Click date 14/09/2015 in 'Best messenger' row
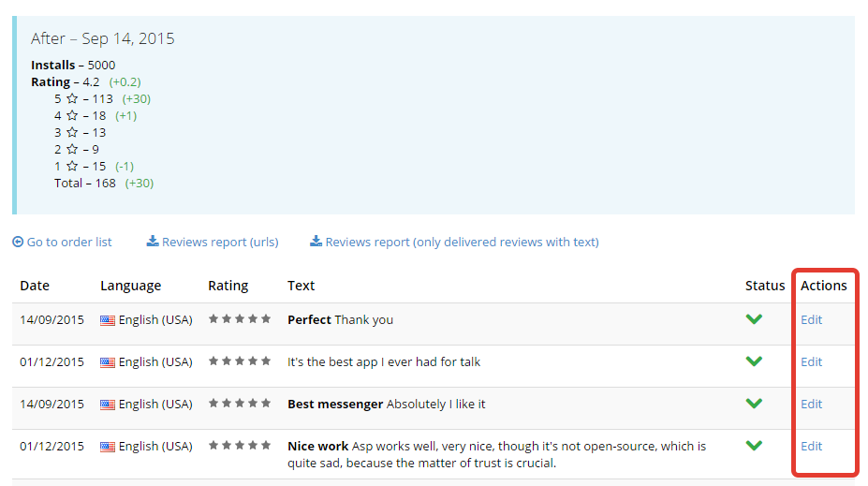This screenshot has height=486, width=868. coord(52,405)
